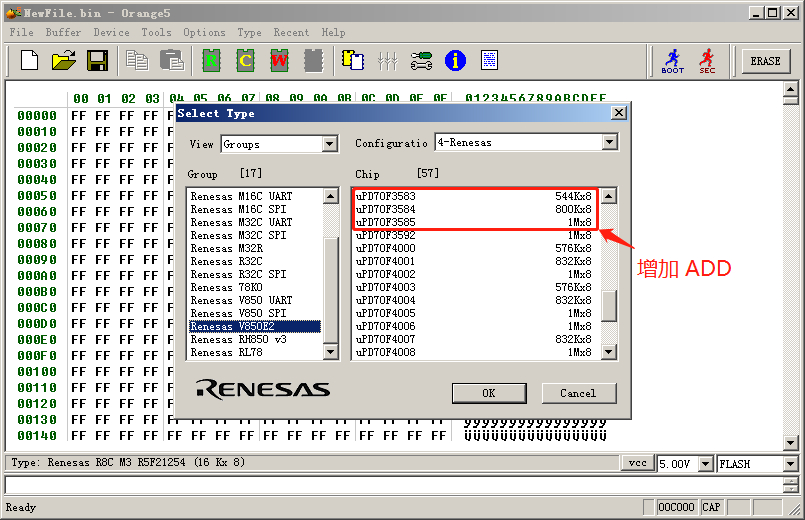The image size is (805, 520).
Task: Open the 5.00V voltage dropdown
Action: (x=706, y=464)
